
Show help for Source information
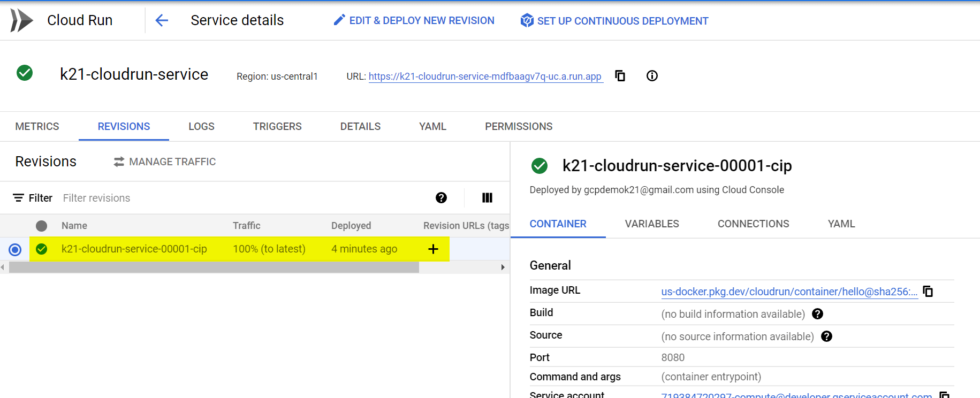826,336
